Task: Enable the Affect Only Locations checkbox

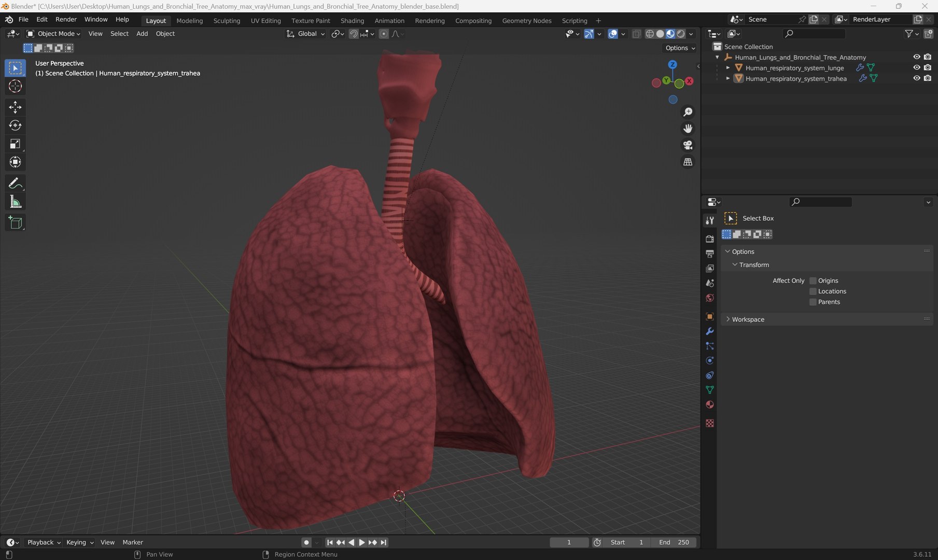Action: pyautogui.click(x=813, y=291)
